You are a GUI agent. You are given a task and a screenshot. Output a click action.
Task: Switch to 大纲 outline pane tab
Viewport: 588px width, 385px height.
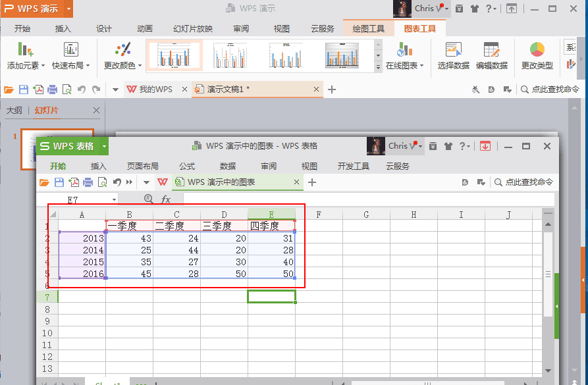14,110
